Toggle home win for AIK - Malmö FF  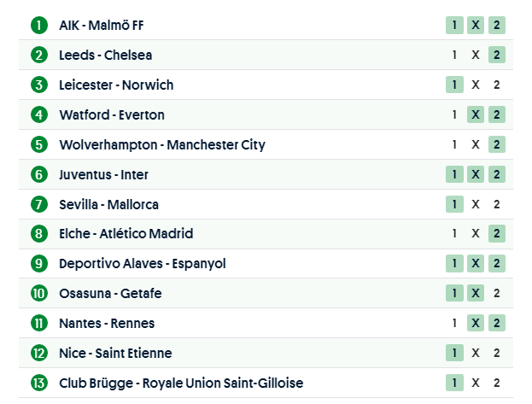point(454,25)
